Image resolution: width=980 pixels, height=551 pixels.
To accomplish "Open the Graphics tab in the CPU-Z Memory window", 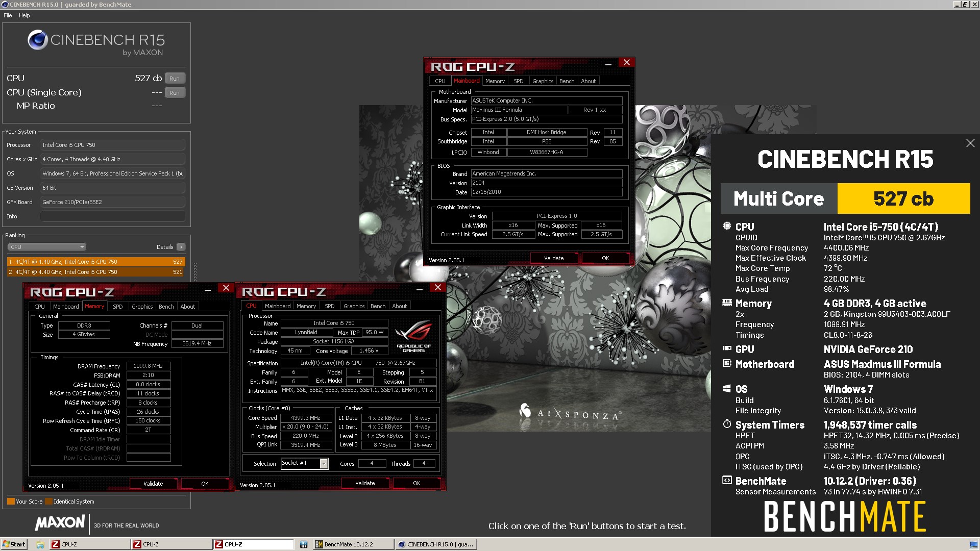I will (x=142, y=307).
